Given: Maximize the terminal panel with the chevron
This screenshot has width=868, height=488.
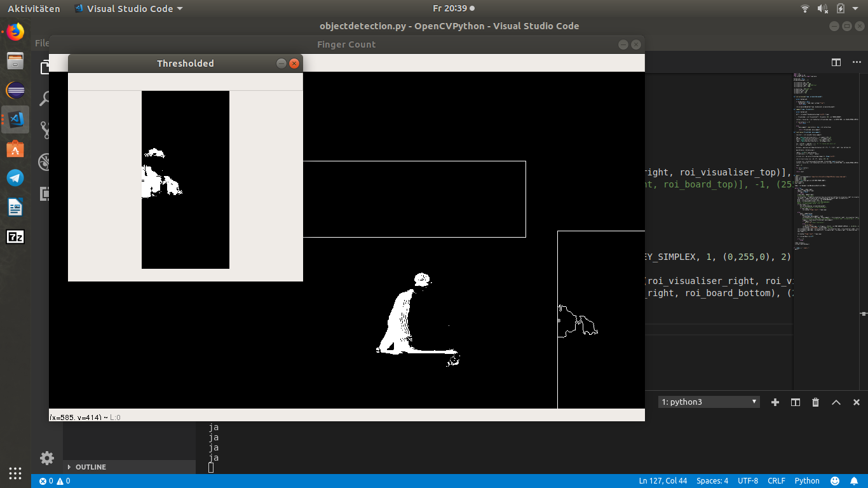Looking at the screenshot, I should [836, 402].
